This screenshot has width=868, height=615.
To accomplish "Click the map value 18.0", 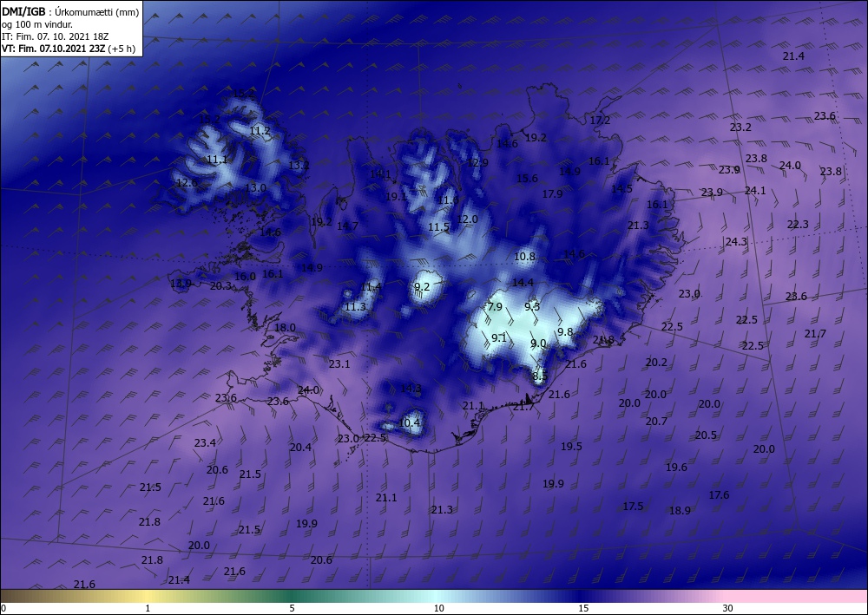I will pyautogui.click(x=285, y=328).
